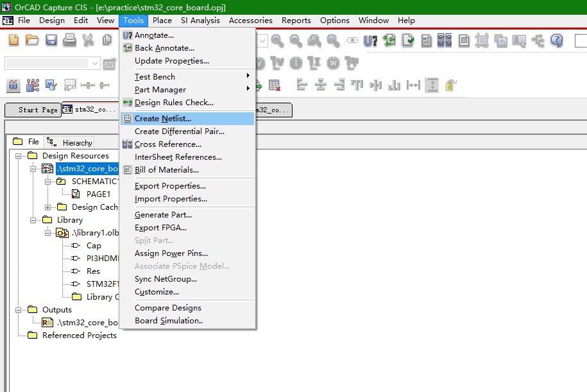Click the Zoom to All magnifier icon
This screenshot has width=587, height=392.
(x=333, y=40)
